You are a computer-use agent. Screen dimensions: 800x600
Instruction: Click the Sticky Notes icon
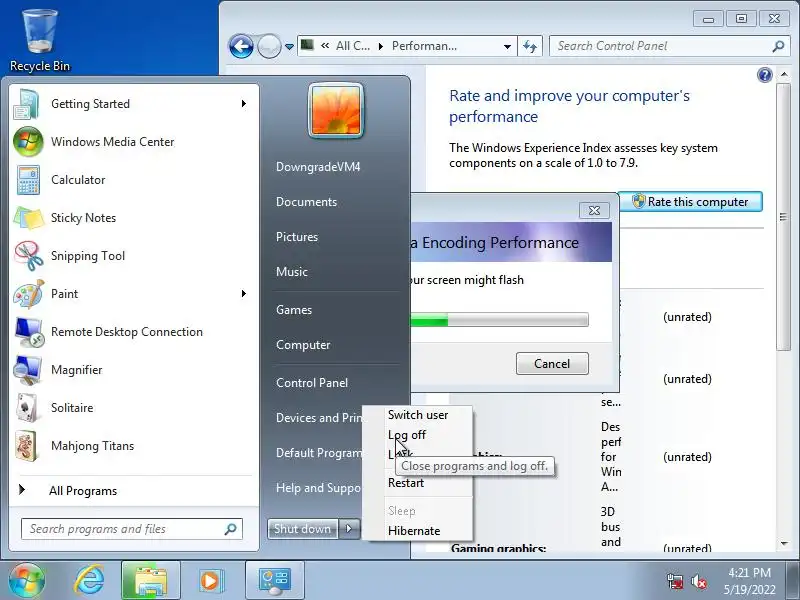point(28,218)
